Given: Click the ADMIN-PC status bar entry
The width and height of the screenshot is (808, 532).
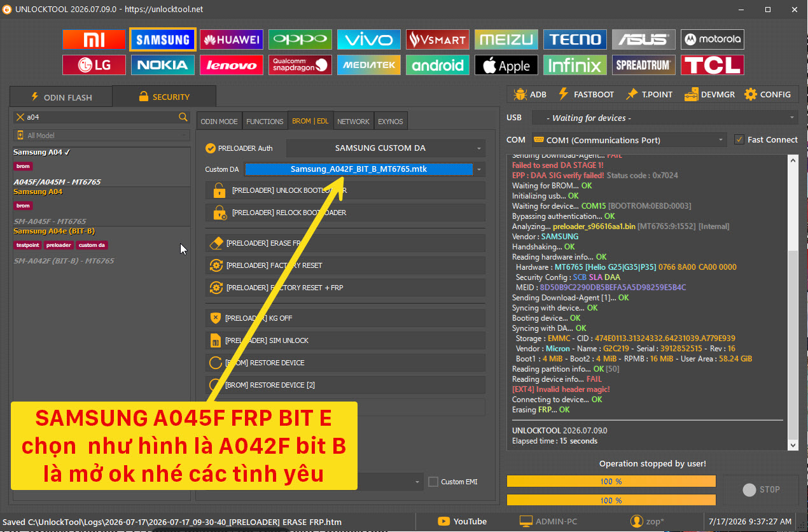Looking at the screenshot, I should click(550, 521).
